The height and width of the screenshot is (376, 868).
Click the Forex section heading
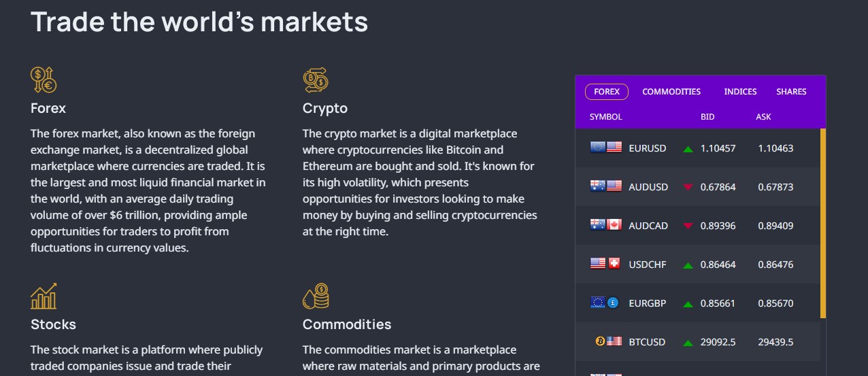tap(48, 108)
